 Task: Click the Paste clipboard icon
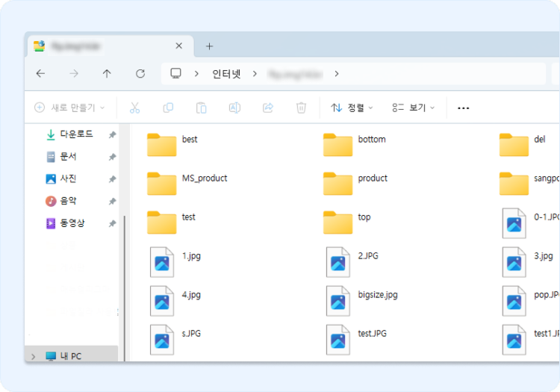click(x=201, y=108)
